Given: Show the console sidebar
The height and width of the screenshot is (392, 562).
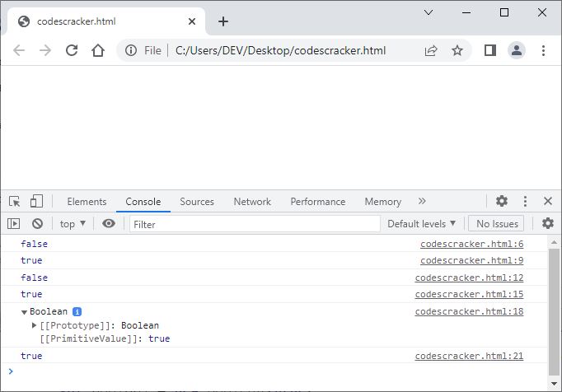Looking at the screenshot, I should 13,224.
